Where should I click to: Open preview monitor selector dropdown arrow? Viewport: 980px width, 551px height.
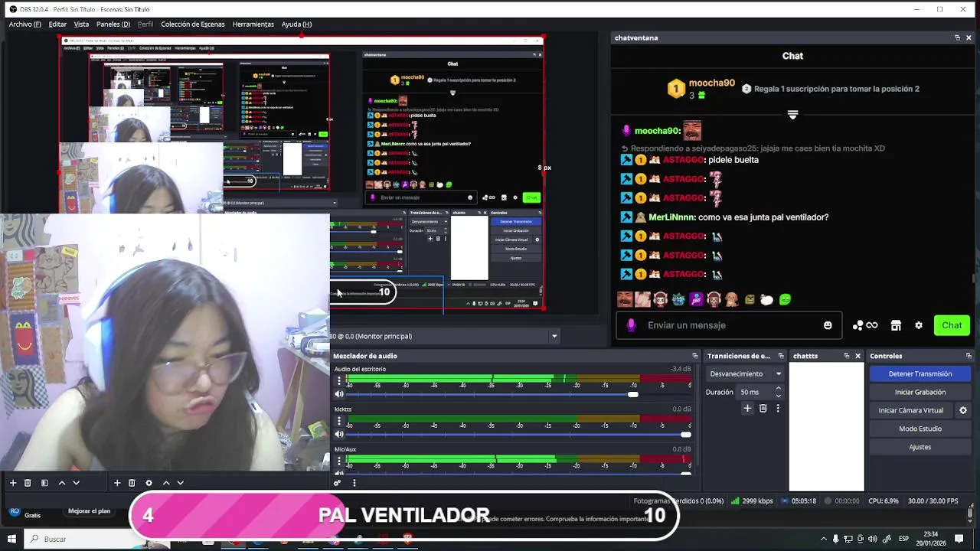(x=554, y=336)
